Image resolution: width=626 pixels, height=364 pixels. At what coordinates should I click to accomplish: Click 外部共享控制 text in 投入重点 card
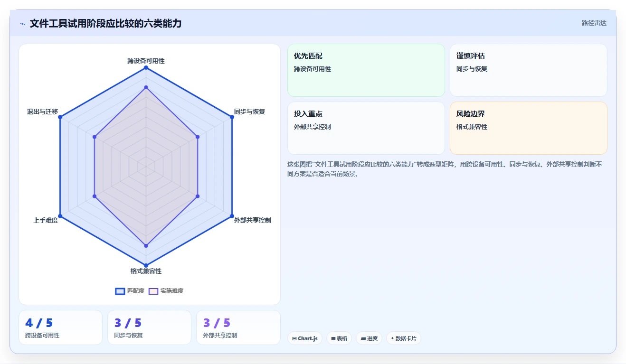313,127
